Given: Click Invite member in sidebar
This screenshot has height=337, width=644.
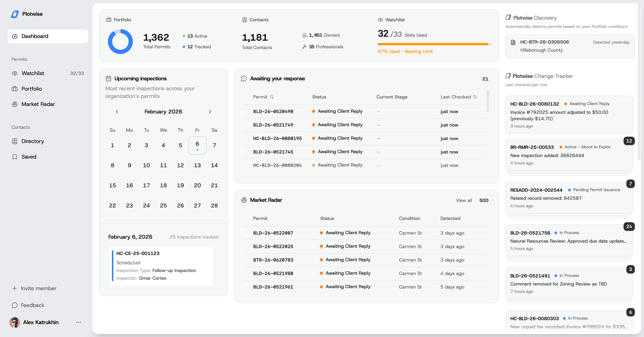Looking at the screenshot, I should (x=39, y=288).
